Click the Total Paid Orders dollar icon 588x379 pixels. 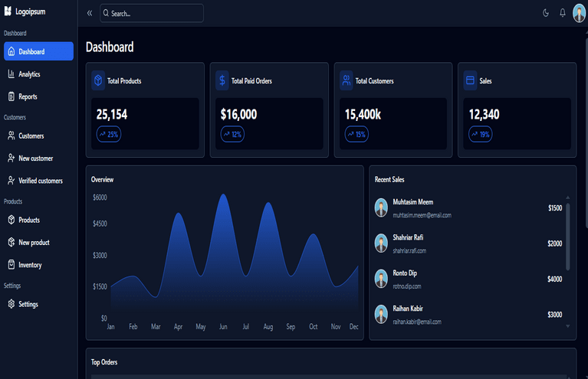[x=222, y=80]
